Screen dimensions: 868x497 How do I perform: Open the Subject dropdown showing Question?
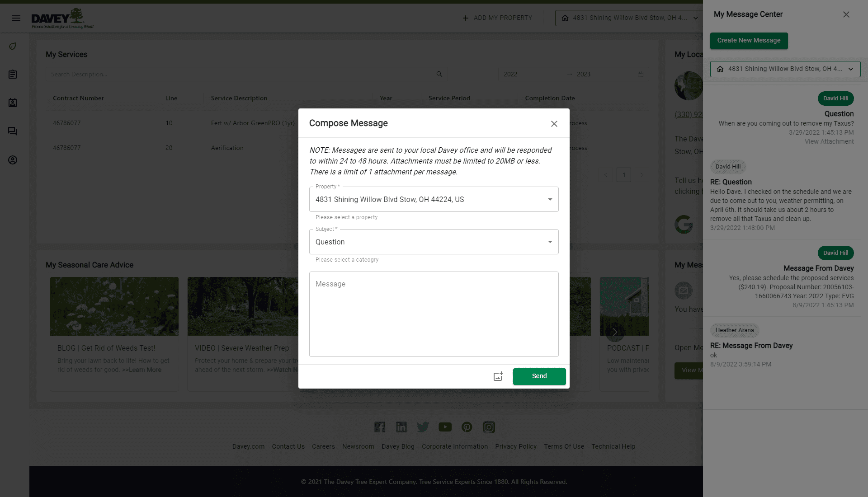pos(550,242)
